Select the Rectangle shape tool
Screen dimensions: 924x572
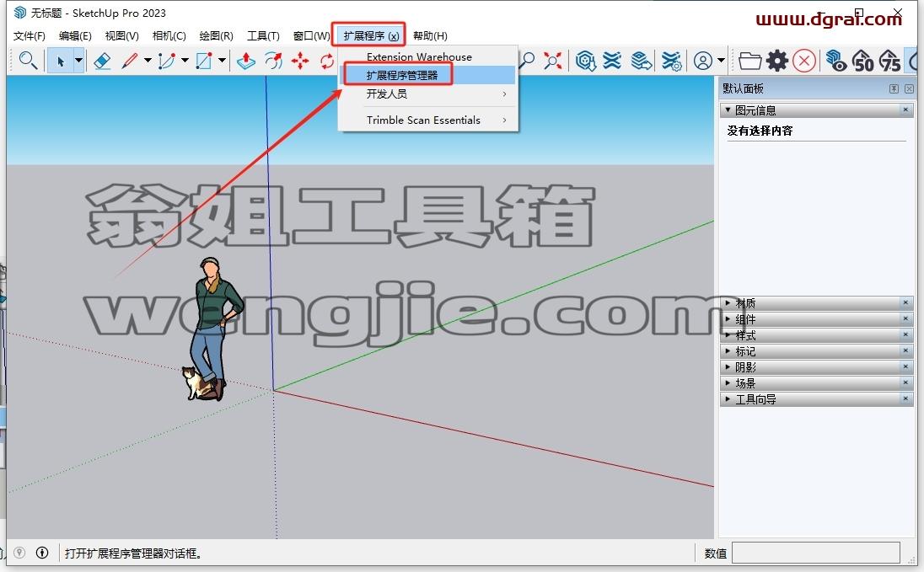click(204, 61)
